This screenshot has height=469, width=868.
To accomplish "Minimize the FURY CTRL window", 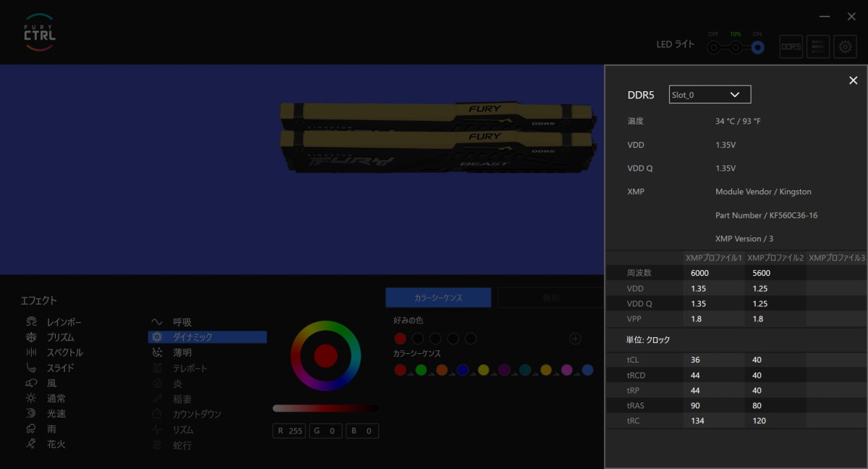I will (x=825, y=16).
